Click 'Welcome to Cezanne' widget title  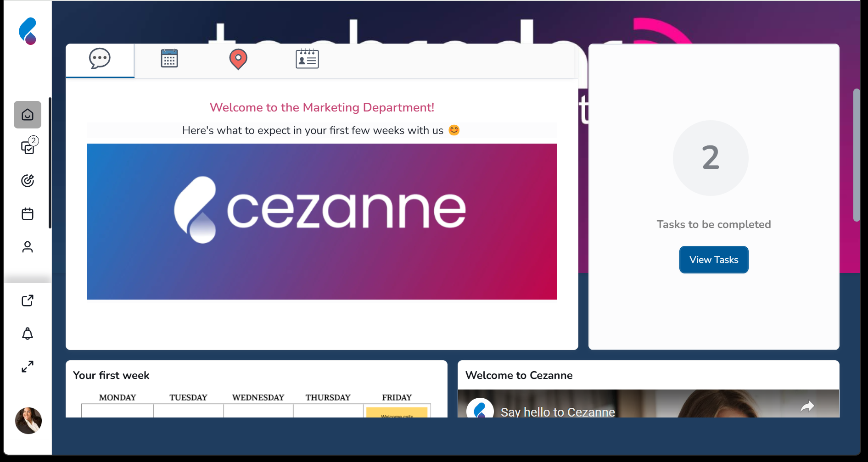pos(519,375)
